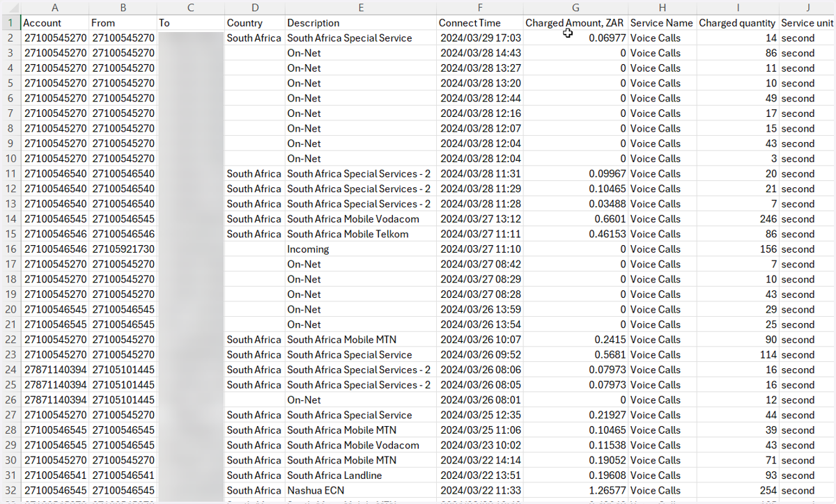Select connect time 2024/03/26 09:52
Viewport: 836px width, 504px height.
[x=479, y=354]
